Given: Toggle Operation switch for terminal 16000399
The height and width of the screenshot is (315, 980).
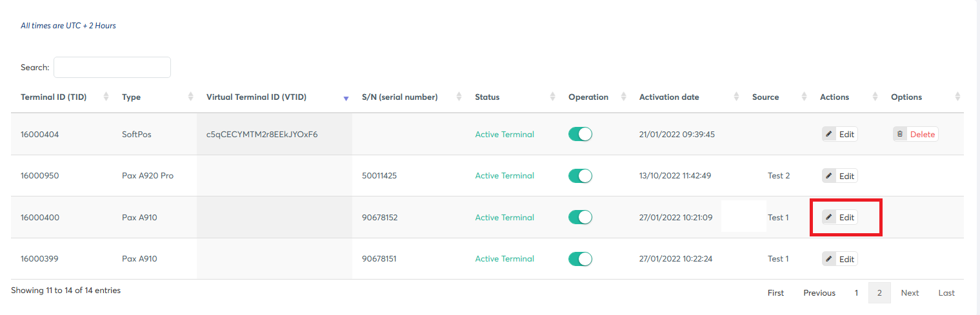Looking at the screenshot, I should (580, 259).
